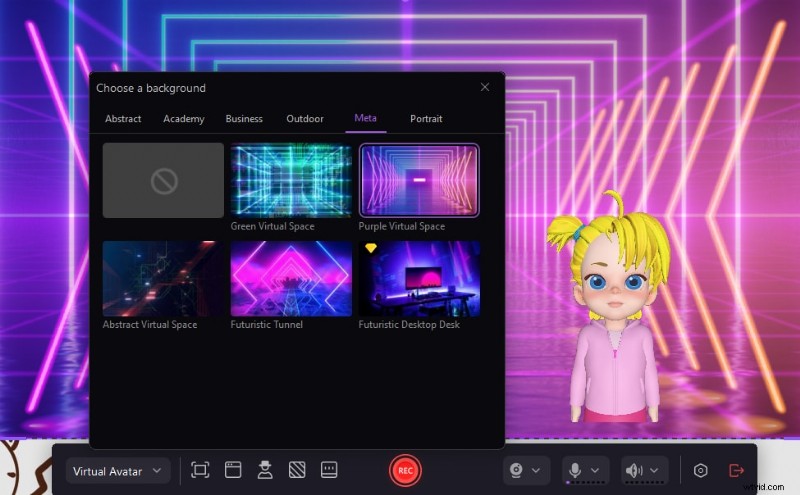Click the premium diamond badge on Futuristic Desktop Desk
This screenshot has height=495, width=800.
371,248
